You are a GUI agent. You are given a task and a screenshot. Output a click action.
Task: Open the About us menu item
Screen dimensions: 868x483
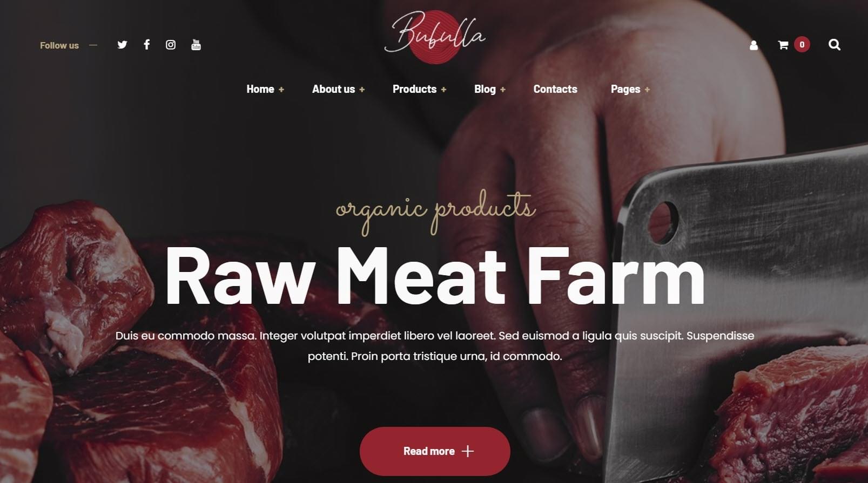click(333, 89)
